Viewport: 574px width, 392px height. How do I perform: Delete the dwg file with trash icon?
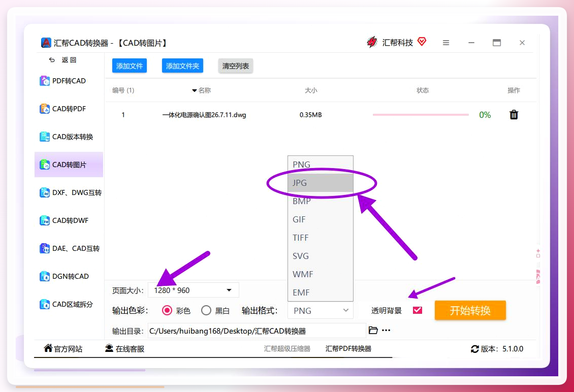tap(514, 115)
